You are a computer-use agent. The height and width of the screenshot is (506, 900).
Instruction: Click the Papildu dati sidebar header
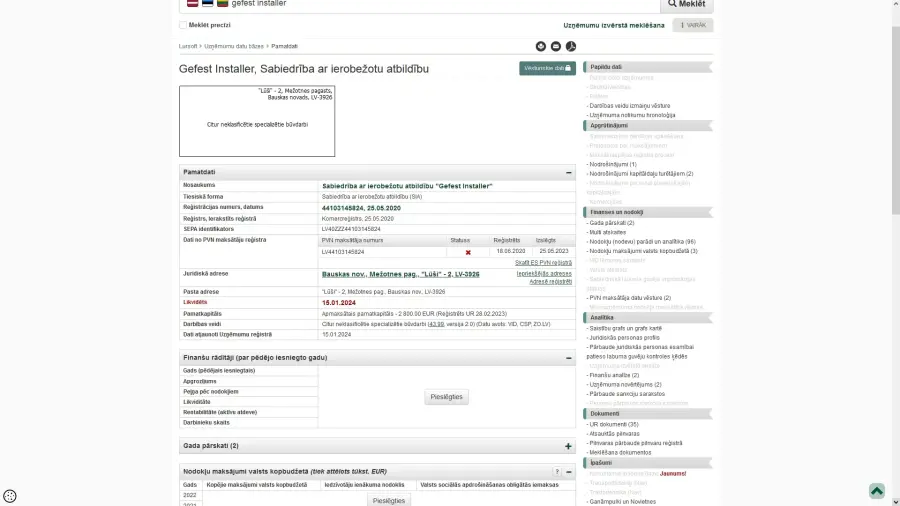coord(648,67)
